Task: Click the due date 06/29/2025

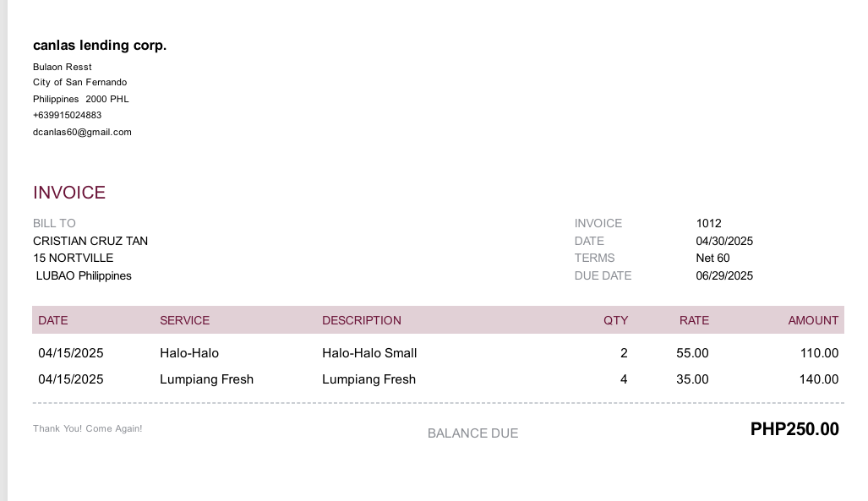Action: (x=723, y=275)
